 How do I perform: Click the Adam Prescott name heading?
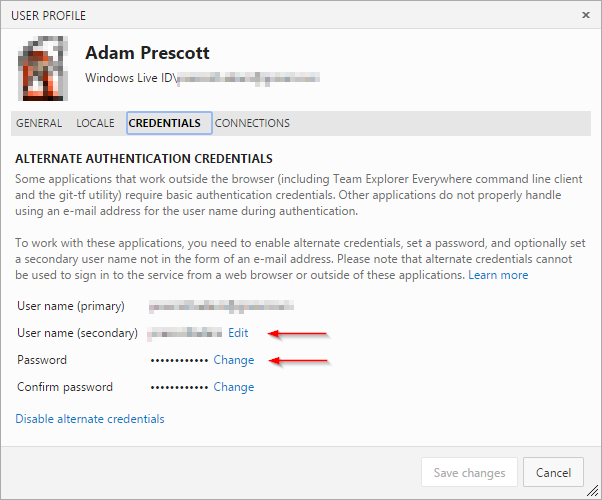click(x=148, y=53)
